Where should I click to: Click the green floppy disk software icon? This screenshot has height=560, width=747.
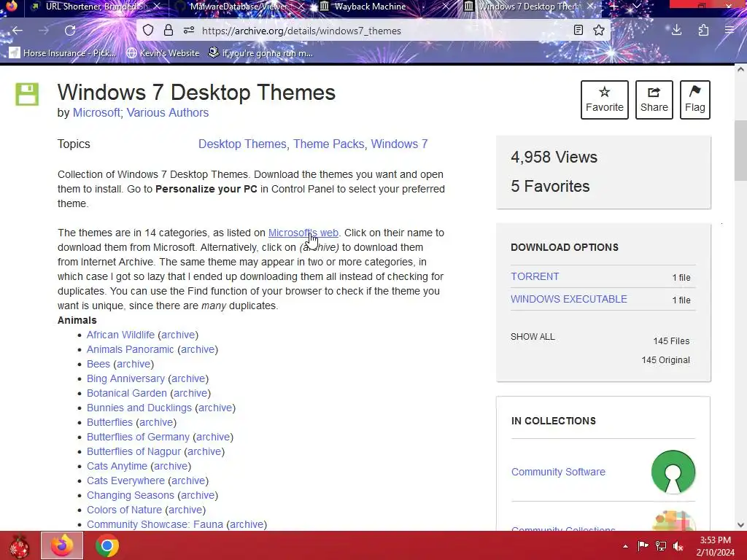(27, 94)
